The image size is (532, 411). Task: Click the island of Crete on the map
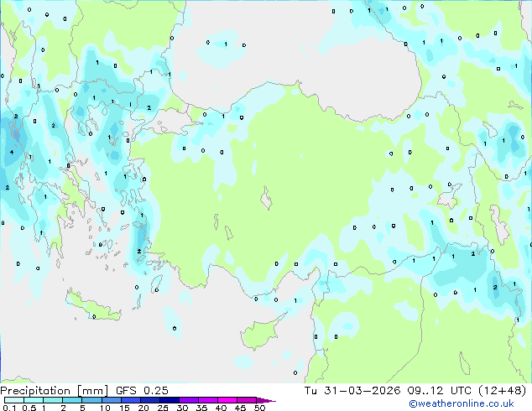[x=91, y=306]
